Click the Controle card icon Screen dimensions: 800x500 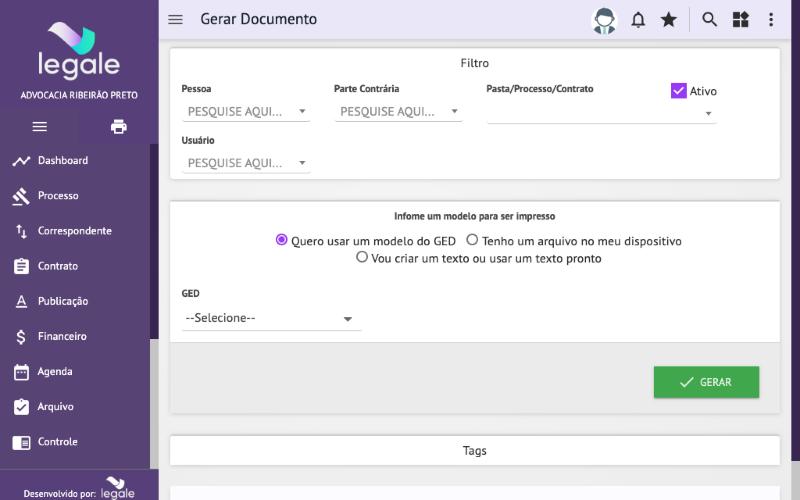21,442
